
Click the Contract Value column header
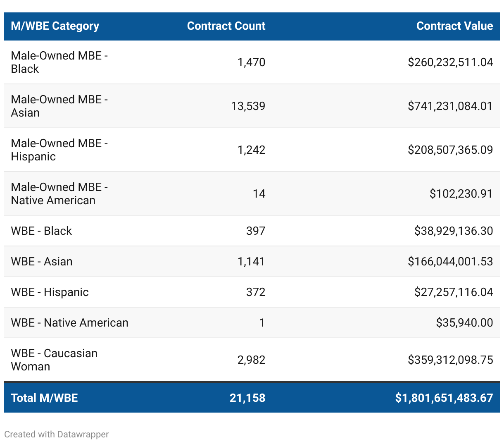click(x=454, y=26)
